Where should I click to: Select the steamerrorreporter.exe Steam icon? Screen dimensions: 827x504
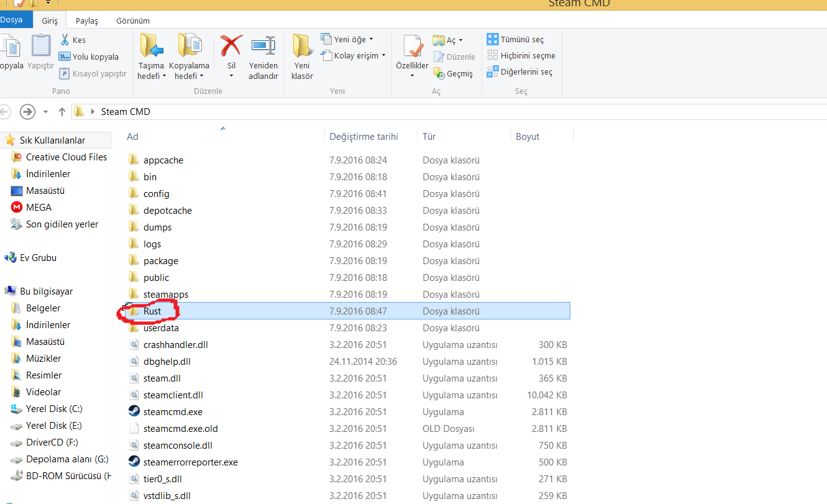134,462
